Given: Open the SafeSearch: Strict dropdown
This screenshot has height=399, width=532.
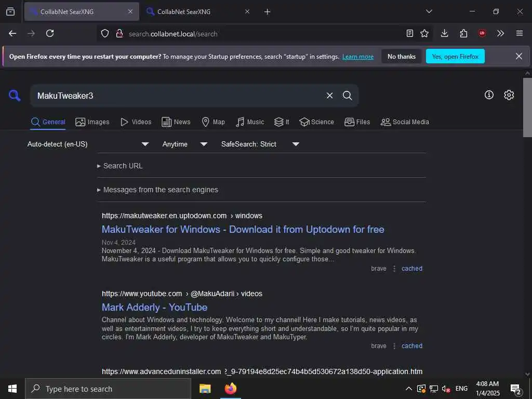Looking at the screenshot, I should [x=260, y=144].
